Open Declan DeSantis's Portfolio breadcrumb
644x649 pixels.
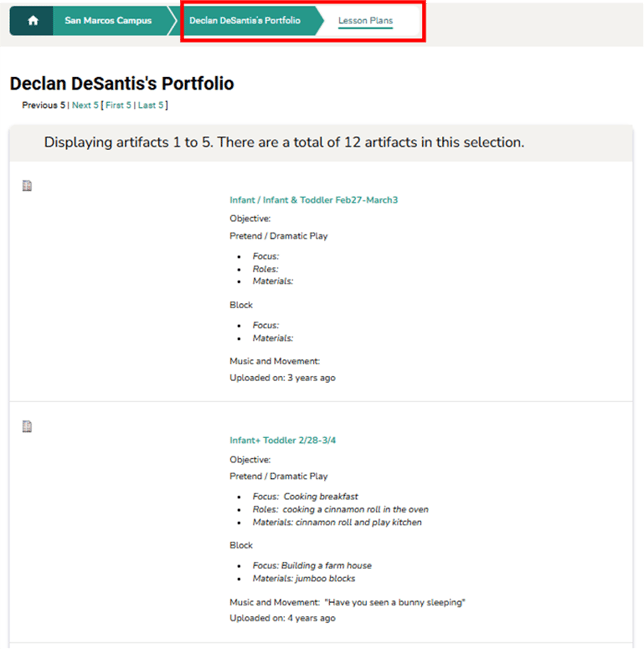click(x=245, y=20)
